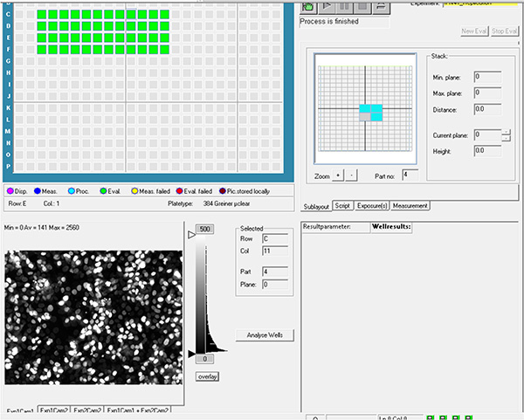The width and height of the screenshot is (524, 420).
Task: Click the Part no input field
Action: click(x=410, y=176)
